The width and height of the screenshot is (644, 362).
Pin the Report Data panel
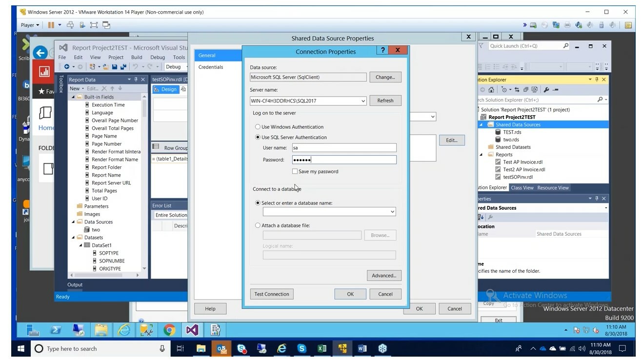(x=136, y=80)
